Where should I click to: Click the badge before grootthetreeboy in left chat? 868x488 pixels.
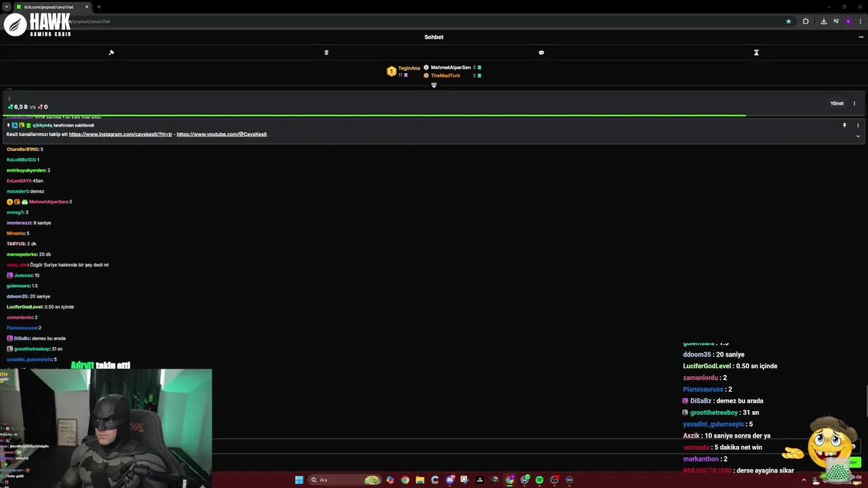[9, 349]
